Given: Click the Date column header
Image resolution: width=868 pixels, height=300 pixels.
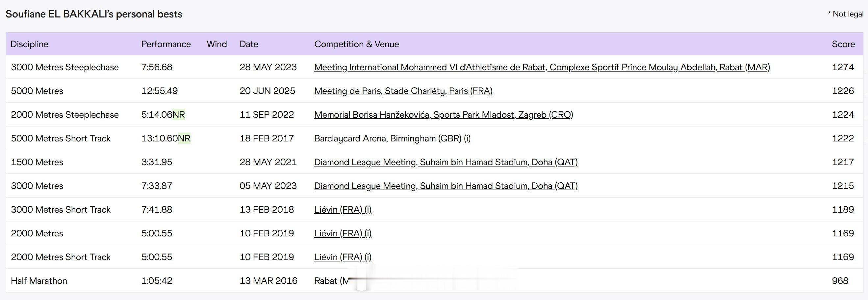Looking at the screenshot, I should pyautogui.click(x=249, y=44).
